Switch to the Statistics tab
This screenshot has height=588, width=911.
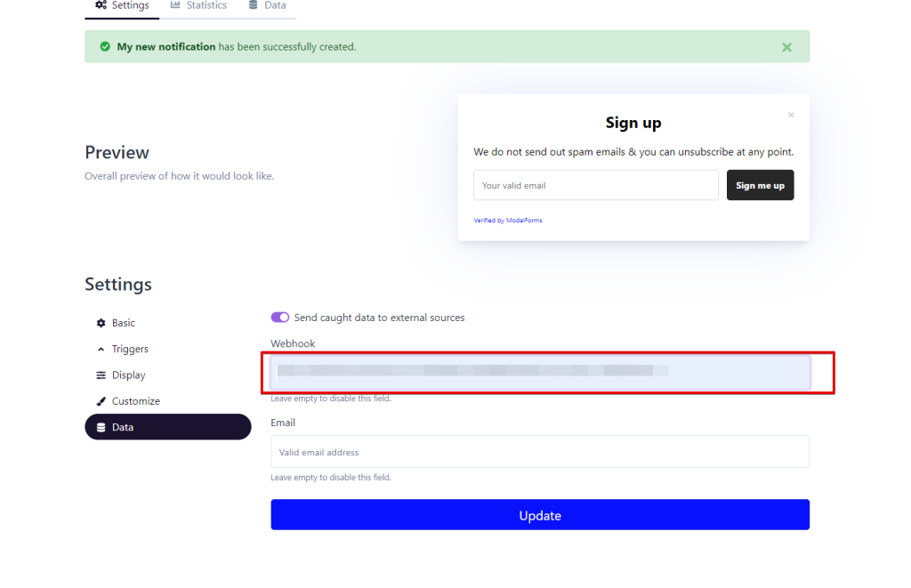[x=198, y=5]
